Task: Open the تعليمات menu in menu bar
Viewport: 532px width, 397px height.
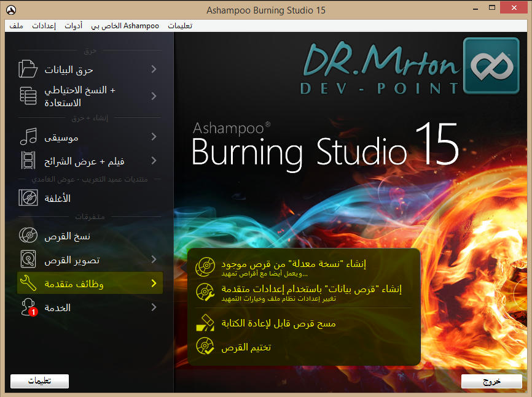Action: 180,26
